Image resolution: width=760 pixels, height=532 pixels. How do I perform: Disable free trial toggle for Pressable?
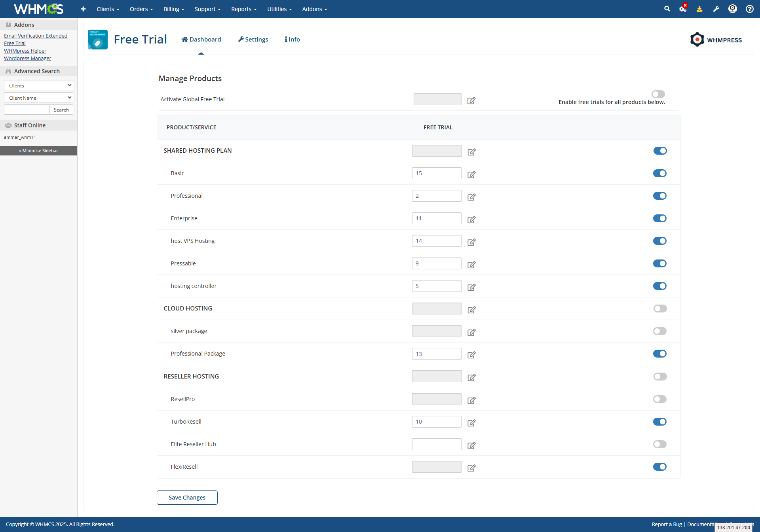(x=659, y=263)
